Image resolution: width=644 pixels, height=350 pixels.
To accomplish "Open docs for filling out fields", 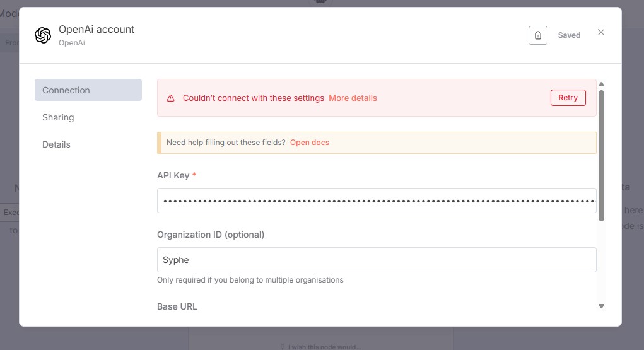I will tap(310, 143).
